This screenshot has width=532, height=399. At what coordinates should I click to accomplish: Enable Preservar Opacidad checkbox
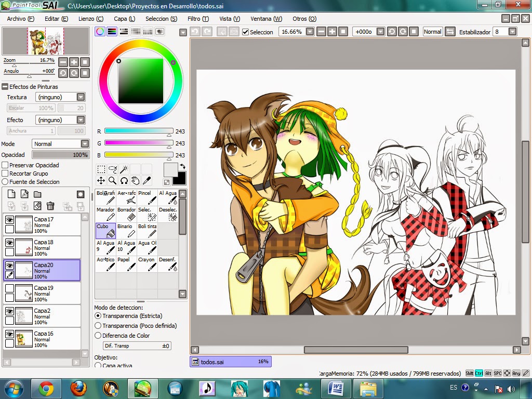click(5, 165)
